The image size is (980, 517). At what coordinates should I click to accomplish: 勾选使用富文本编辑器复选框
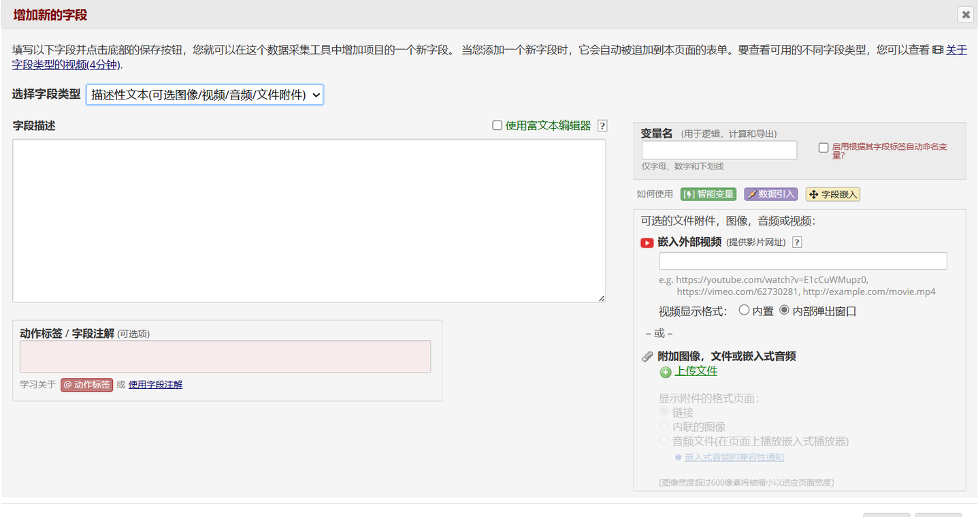coord(497,125)
